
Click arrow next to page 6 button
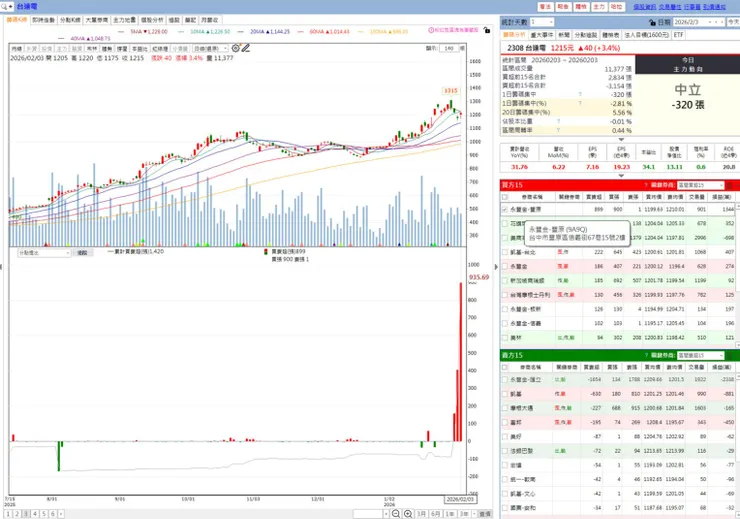click(x=61, y=514)
